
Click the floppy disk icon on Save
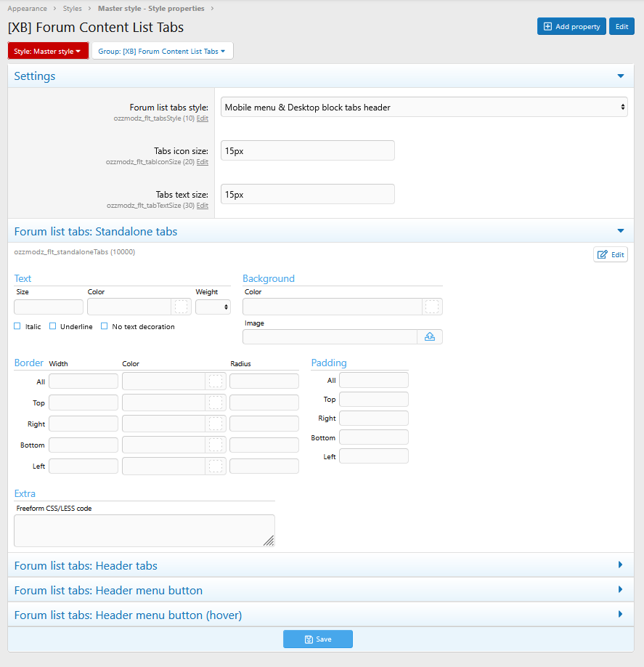click(x=309, y=639)
